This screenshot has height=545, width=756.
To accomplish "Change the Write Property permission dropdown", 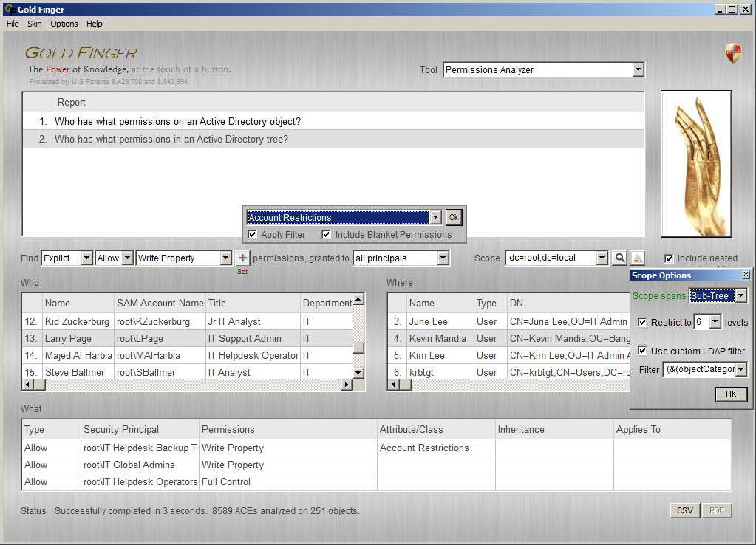I will [225, 258].
